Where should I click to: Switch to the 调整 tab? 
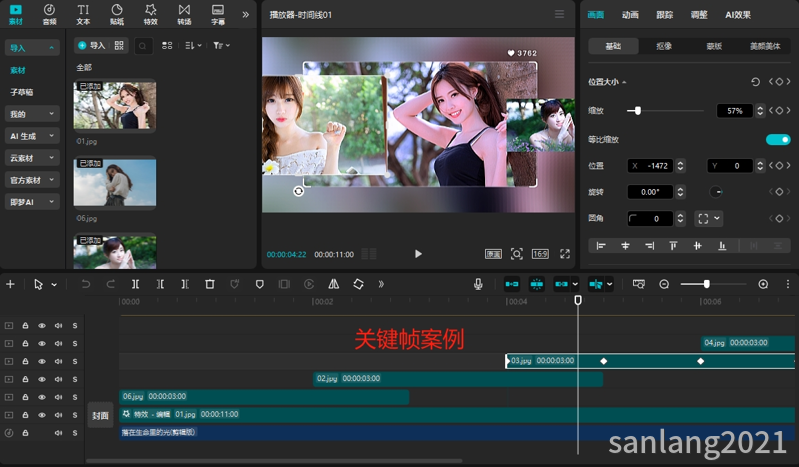(699, 15)
